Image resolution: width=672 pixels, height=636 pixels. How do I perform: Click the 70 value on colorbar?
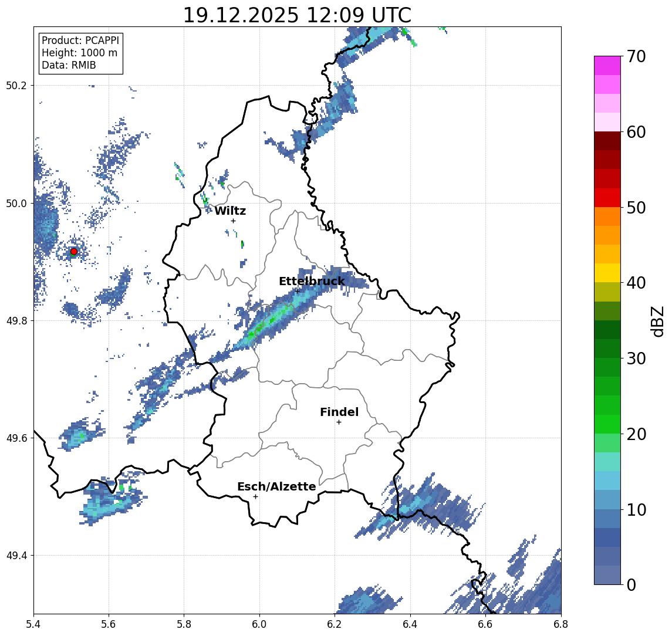636,56
